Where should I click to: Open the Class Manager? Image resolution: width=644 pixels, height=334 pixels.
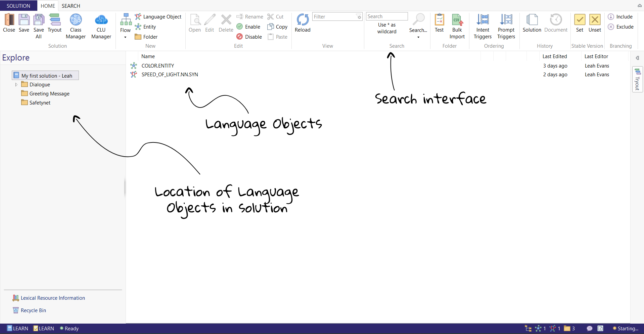coord(76,26)
